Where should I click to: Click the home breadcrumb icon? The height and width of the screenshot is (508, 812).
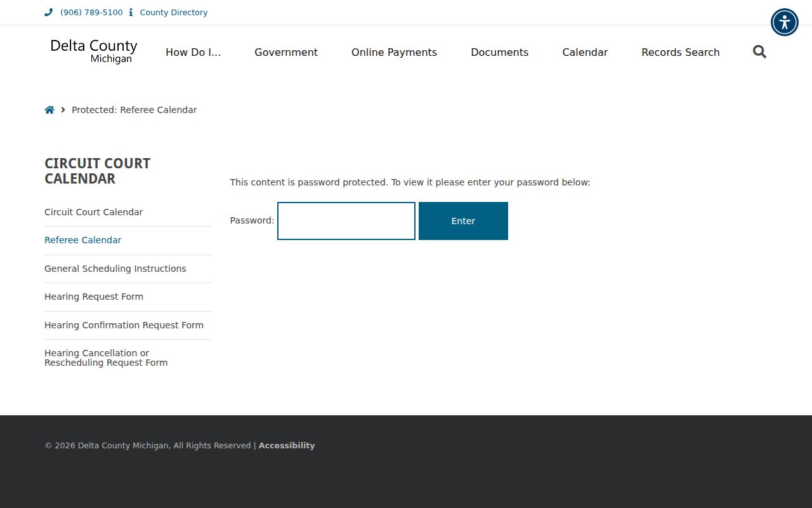point(49,110)
